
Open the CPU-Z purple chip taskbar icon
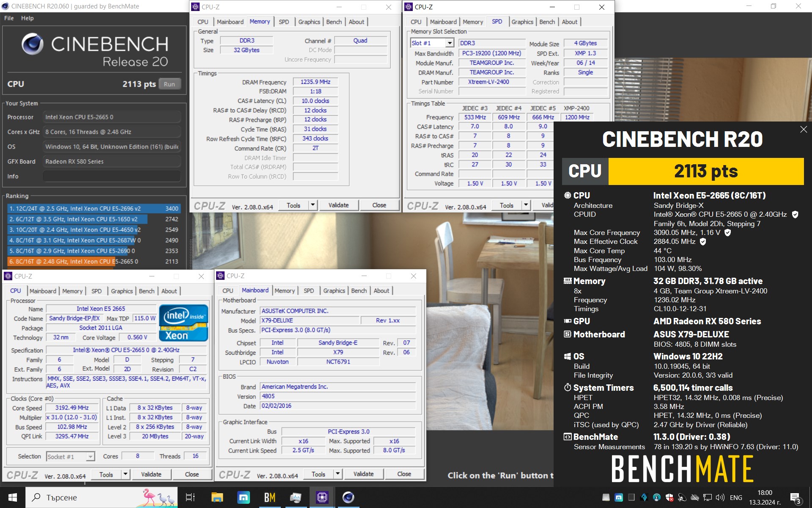pos(322,497)
